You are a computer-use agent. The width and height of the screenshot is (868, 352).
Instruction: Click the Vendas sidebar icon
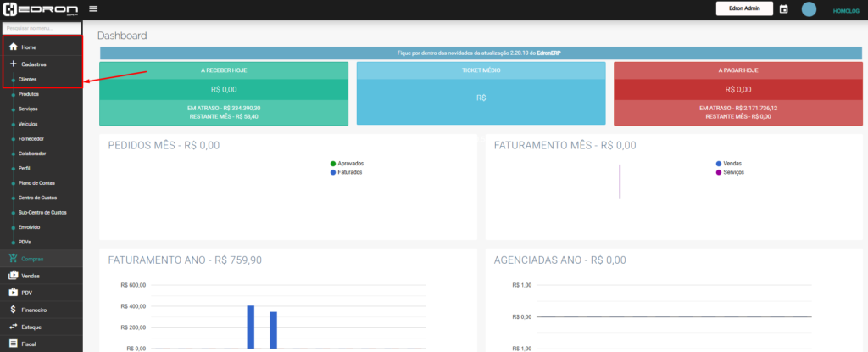(x=13, y=276)
